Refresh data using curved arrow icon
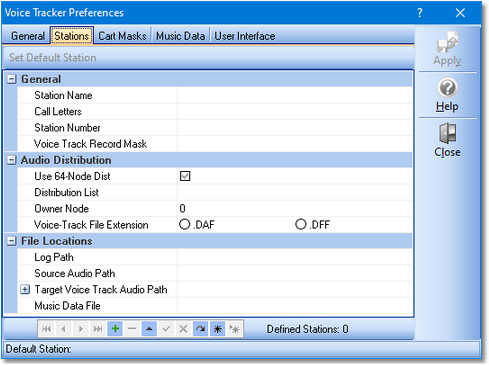 click(201, 329)
